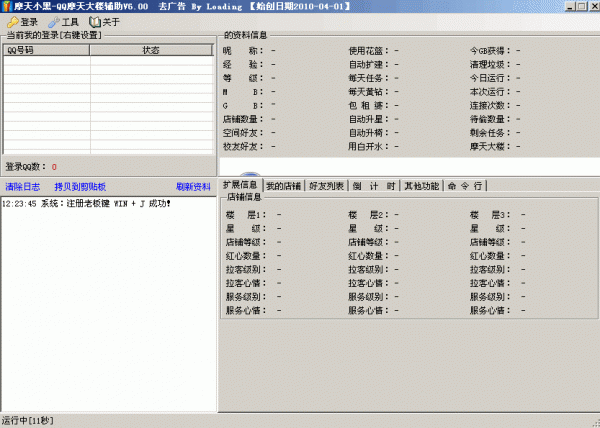
Task: Click the app icon in title bar
Action: [x=7, y=6]
